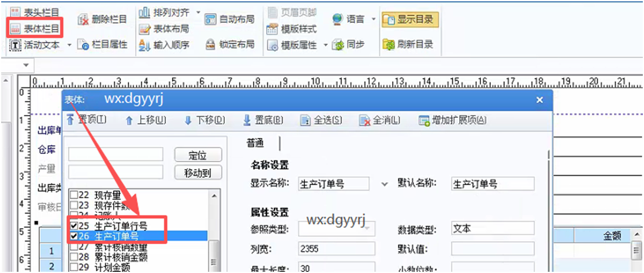Select row 1 header in table
The width and height of the screenshot is (644, 273).
tap(51, 251)
